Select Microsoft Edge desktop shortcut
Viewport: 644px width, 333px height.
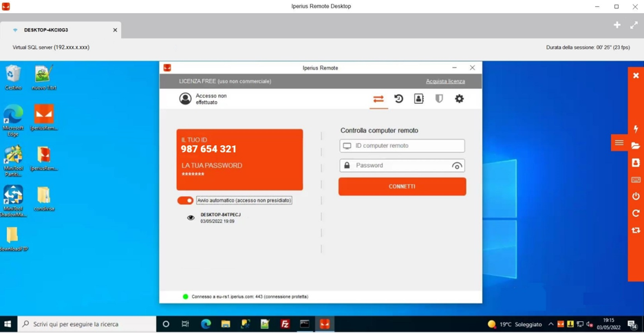(13, 120)
